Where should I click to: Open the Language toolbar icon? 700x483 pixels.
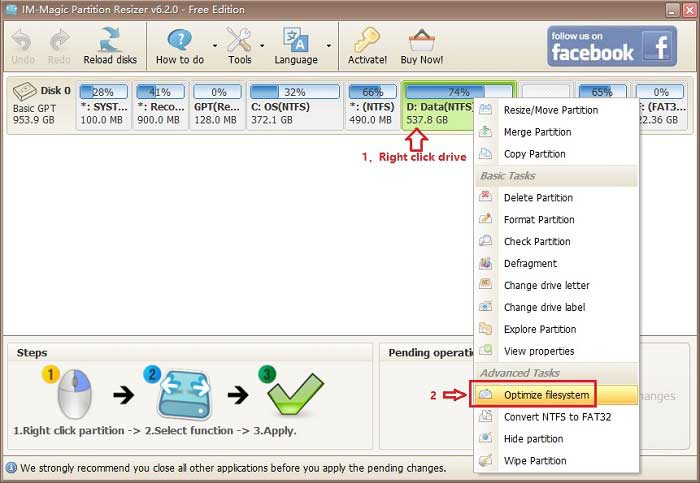[296, 40]
